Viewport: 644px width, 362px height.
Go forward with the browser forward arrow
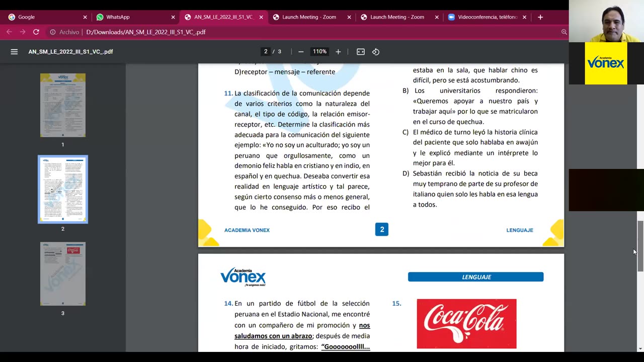(23, 32)
